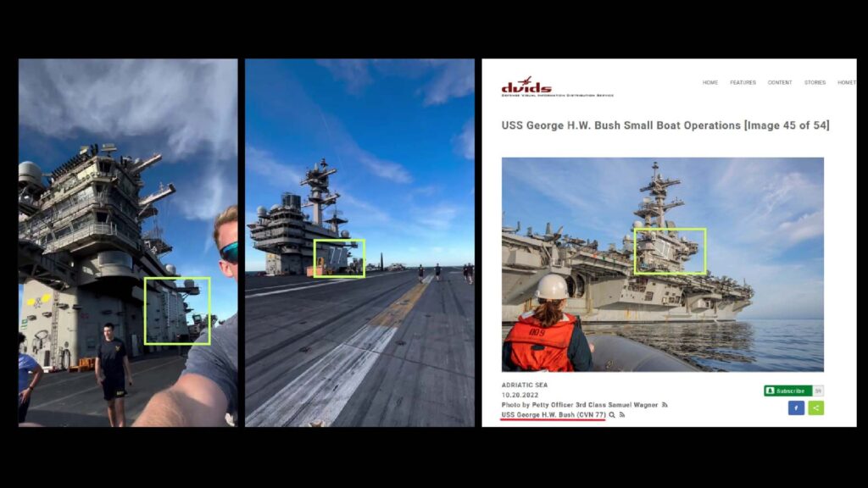This screenshot has width=868, height=488.
Task: Click the Facebook share icon
Action: click(x=796, y=408)
